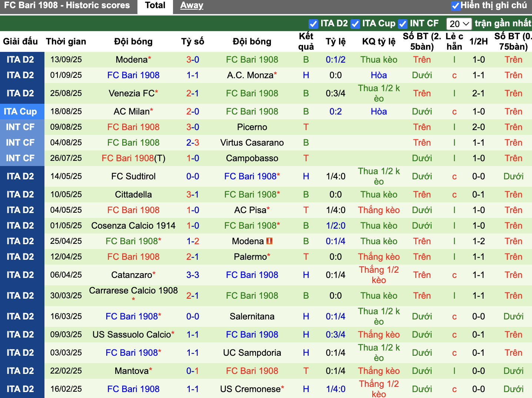
Task: Switch to the Total tab
Action: 155,6
